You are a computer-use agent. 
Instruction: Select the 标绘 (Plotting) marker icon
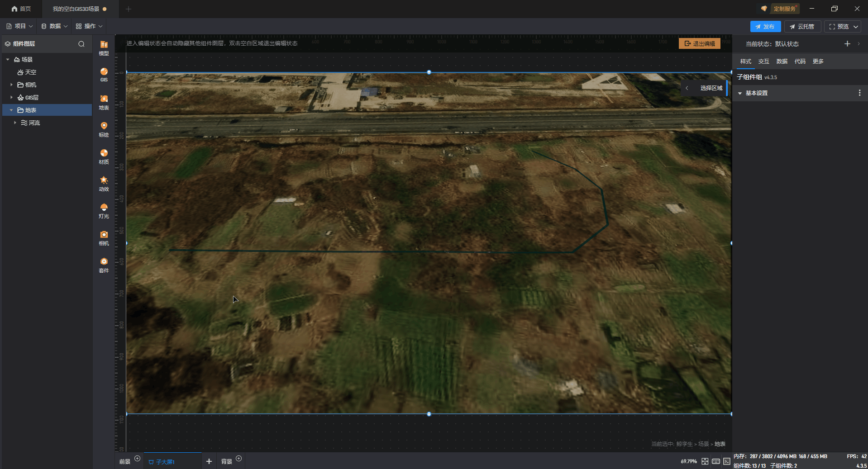(104, 128)
